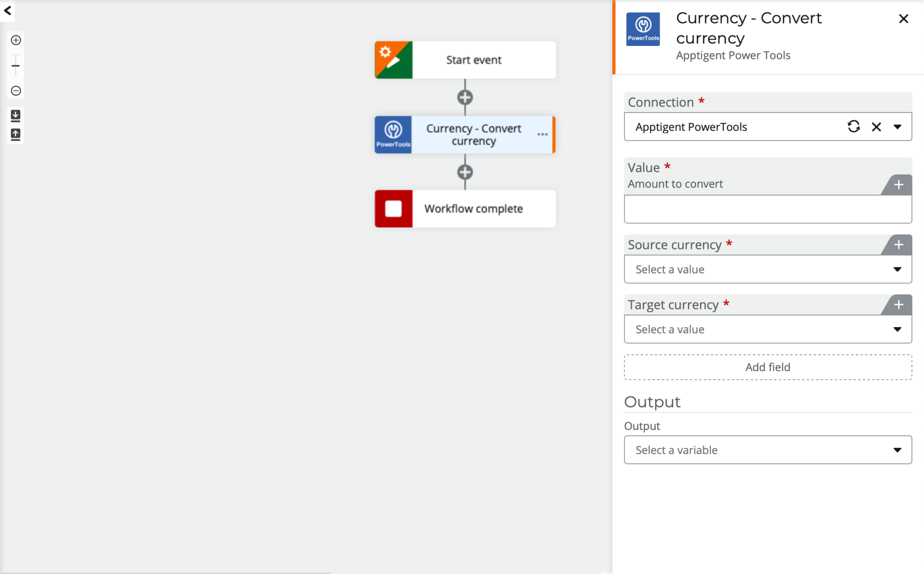
Task: Expand the Connection dropdown arrow
Action: pyautogui.click(x=898, y=127)
